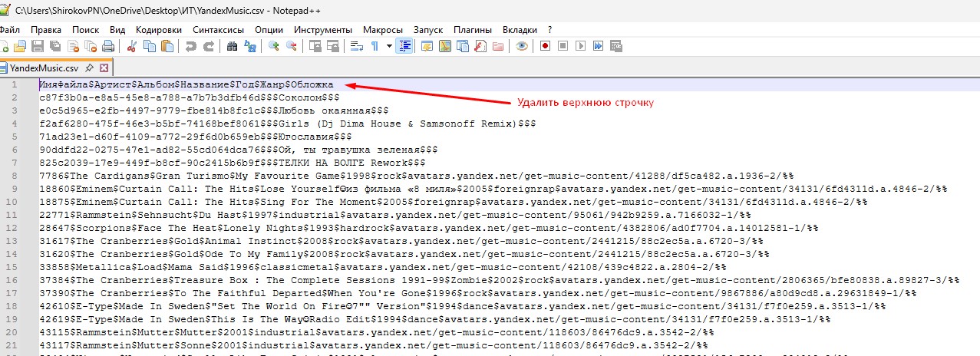The height and width of the screenshot is (356, 980).
Task: Click the Print icon in the toolbar
Action: (108, 46)
